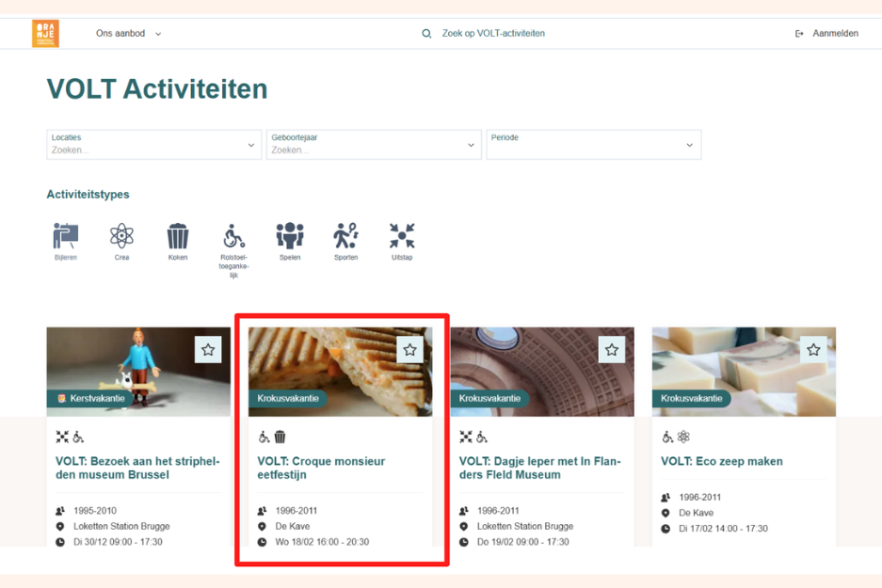Image resolution: width=882 pixels, height=588 pixels.
Task: Filter activities by Sporten icon
Action: point(345,236)
